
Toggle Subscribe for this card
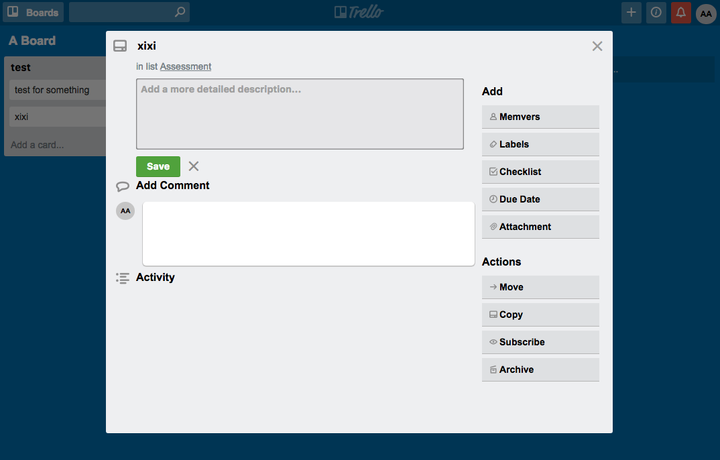tap(540, 342)
